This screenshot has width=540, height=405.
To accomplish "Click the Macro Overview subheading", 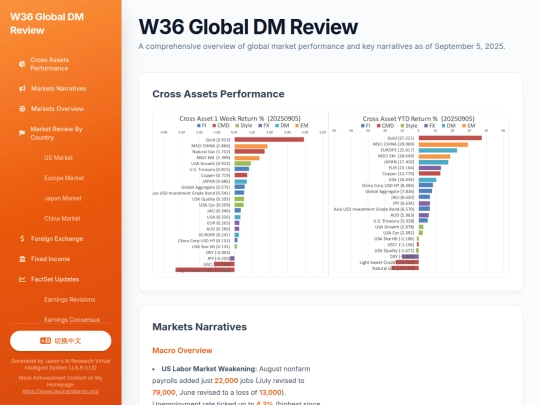I will tap(182, 351).
